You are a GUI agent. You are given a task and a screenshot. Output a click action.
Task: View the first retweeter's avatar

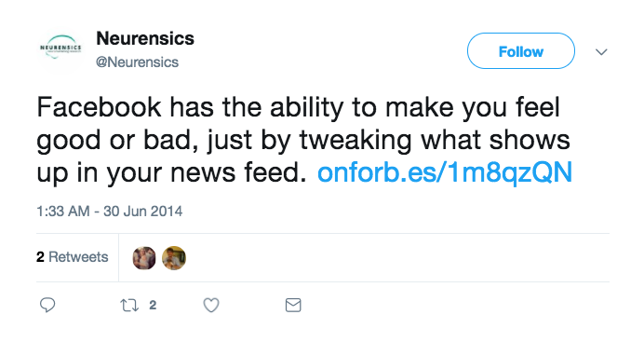tap(144, 258)
